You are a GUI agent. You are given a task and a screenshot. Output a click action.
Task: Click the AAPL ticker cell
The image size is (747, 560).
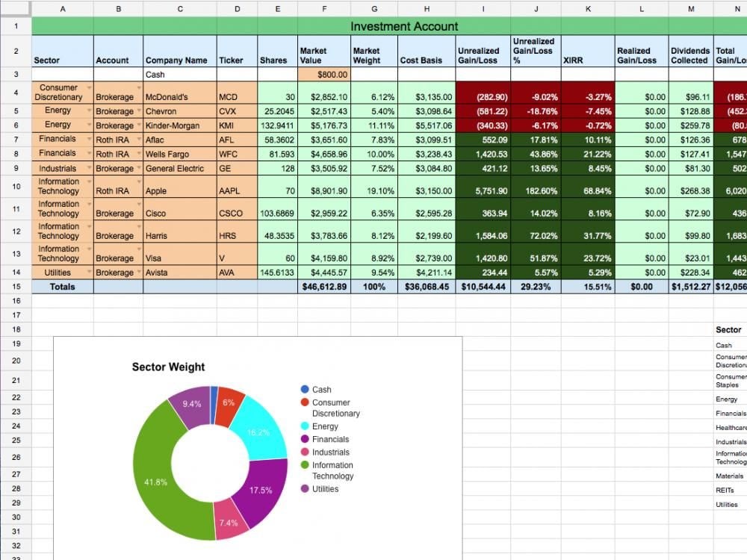(x=237, y=187)
